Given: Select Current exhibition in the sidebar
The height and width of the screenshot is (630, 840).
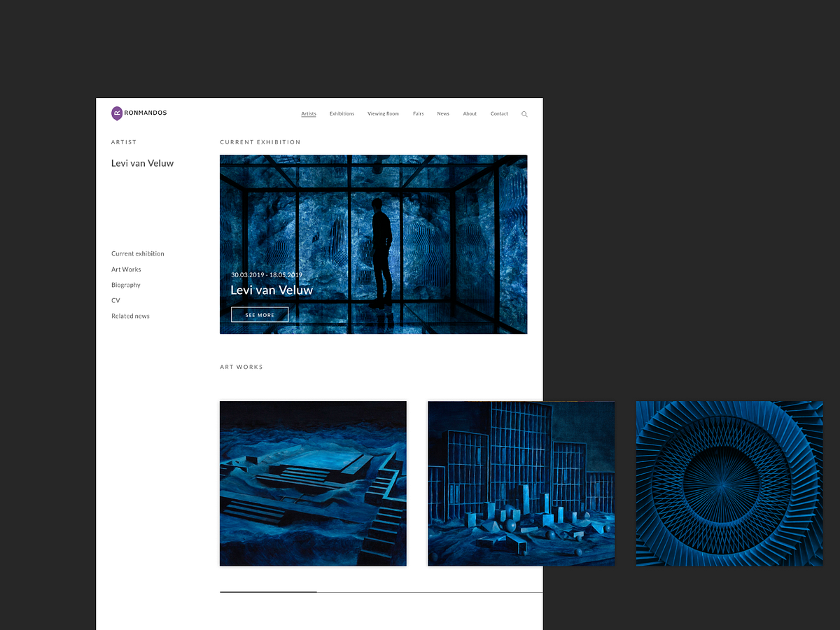Looking at the screenshot, I should tap(137, 253).
